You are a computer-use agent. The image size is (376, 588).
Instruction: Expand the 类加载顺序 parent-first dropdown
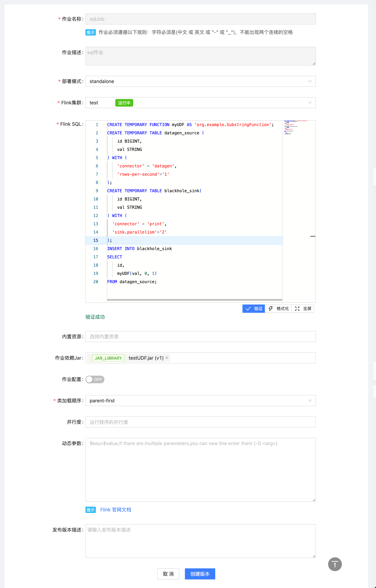[200, 400]
